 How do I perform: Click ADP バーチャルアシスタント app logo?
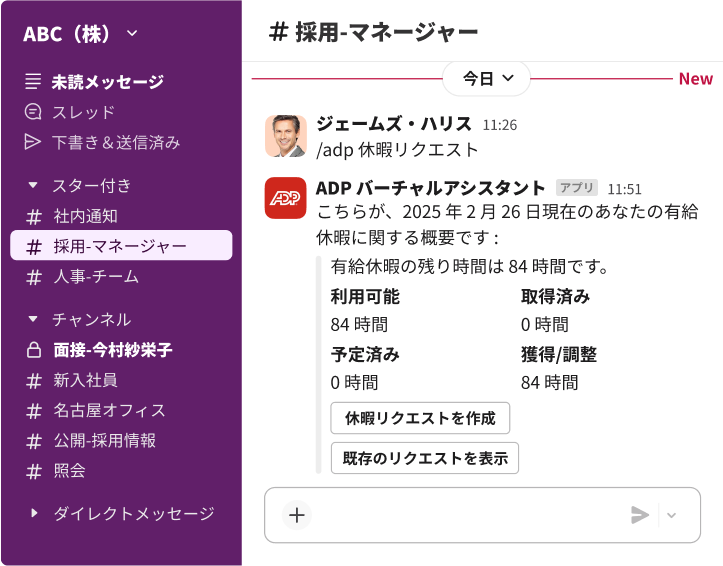coord(286,198)
